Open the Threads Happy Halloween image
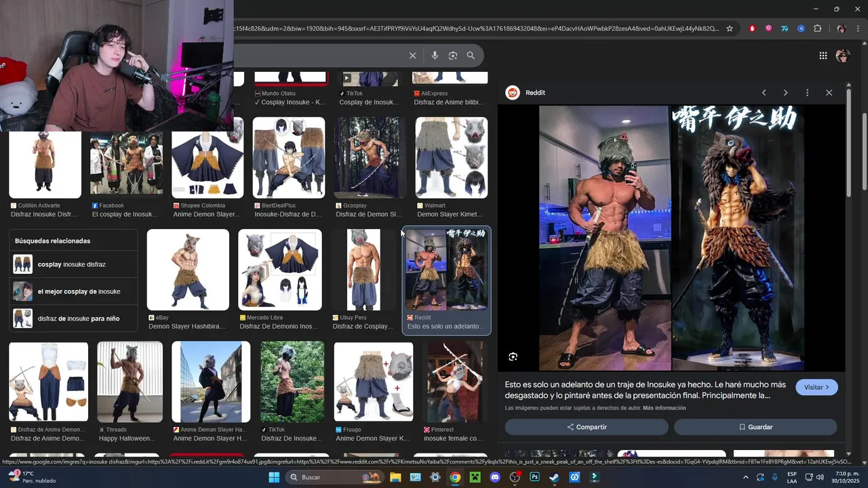The image size is (868, 488). click(130, 382)
